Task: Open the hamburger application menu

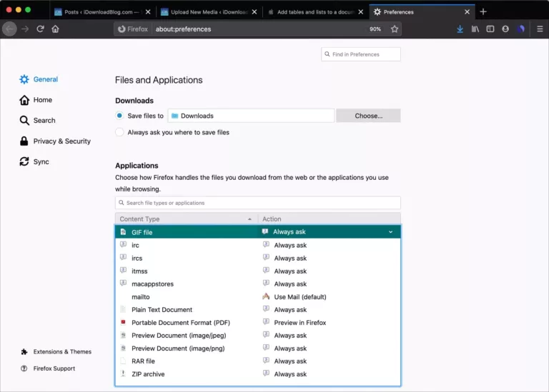Action: click(540, 29)
